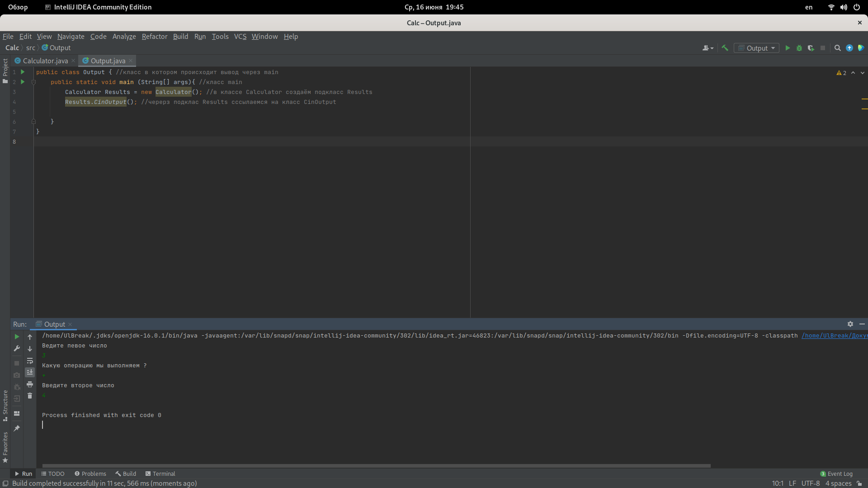The height and width of the screenshot is (488, 868).
Task: Open the Terminal tool window button
Action: tap(160, 474)
